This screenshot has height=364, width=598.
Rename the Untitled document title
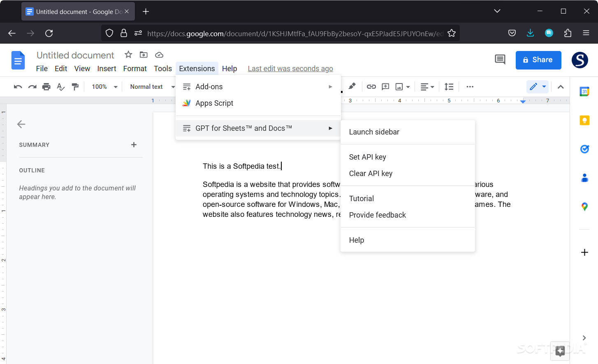(x=75, y=55)
